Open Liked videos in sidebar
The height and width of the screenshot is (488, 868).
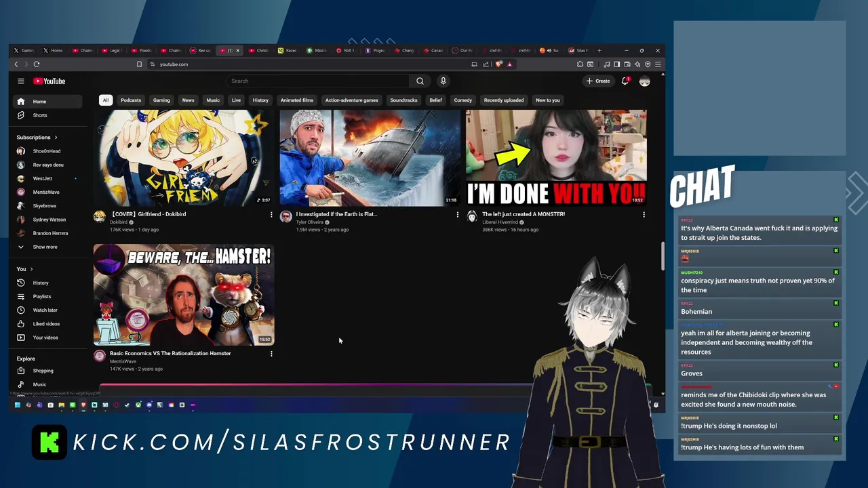(x=47, y=324)
